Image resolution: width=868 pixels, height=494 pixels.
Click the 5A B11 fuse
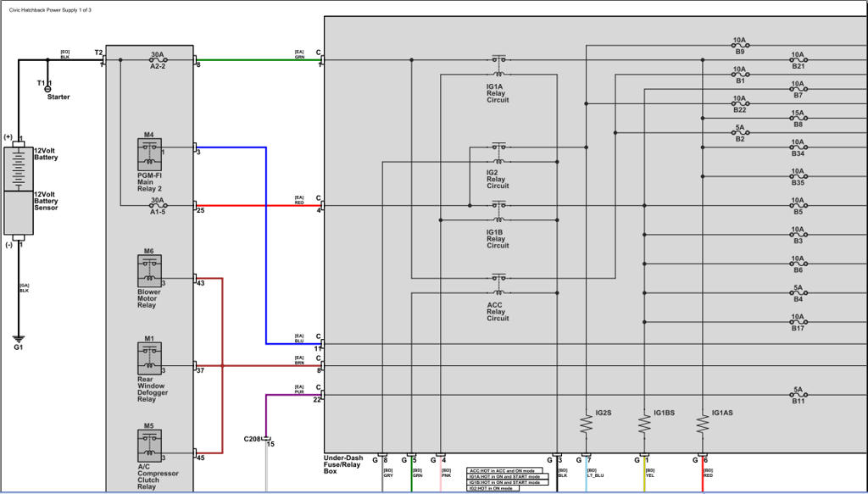pyautogui.click(x=798, y=395)
